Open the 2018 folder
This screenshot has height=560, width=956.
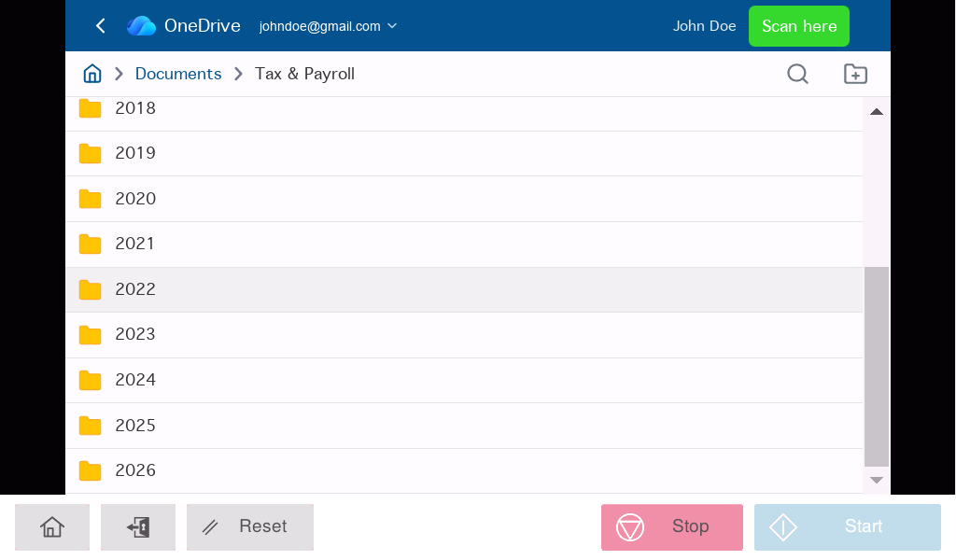coord(464,113)
